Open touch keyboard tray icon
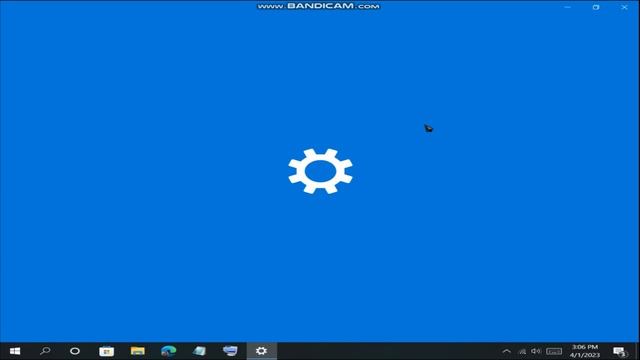640x360 pixels. 554,351
